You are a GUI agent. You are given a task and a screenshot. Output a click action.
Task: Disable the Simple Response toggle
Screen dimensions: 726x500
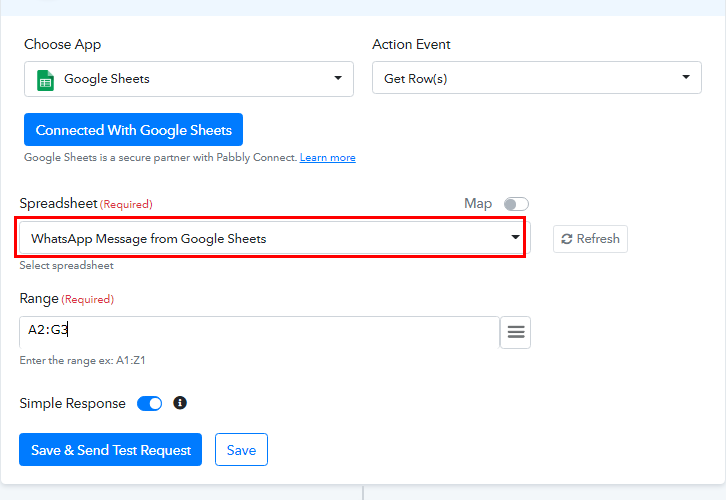pyautogui.click(x=150, y=404)
